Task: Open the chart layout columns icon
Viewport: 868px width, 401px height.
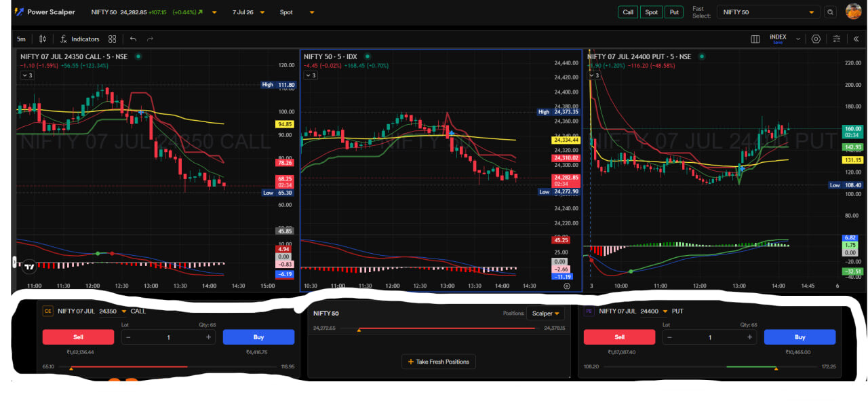Action: (755, 39)
